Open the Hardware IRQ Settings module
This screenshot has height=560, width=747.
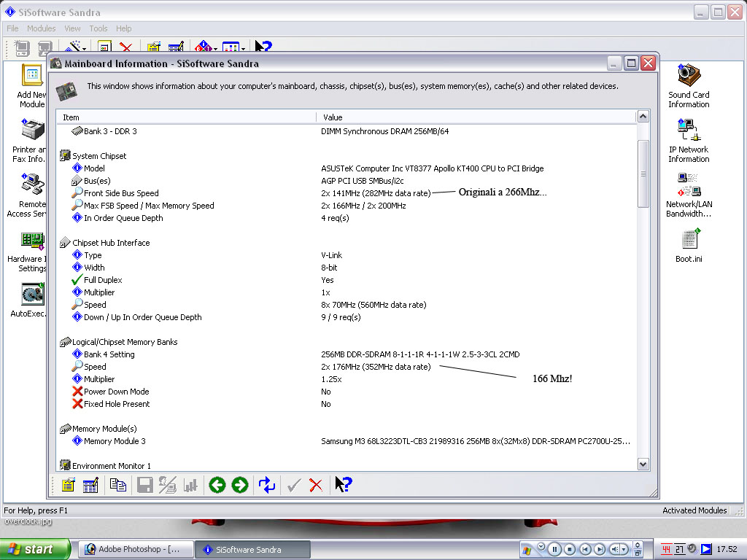[28, 252]
